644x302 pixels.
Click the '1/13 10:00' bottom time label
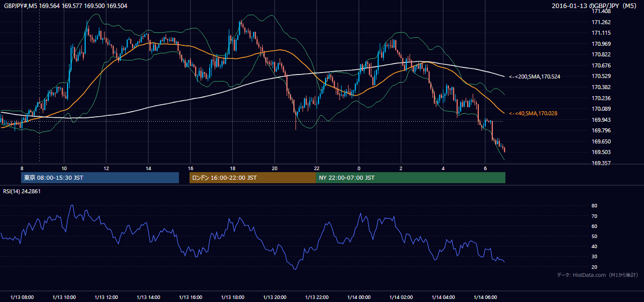pos(64,297)
